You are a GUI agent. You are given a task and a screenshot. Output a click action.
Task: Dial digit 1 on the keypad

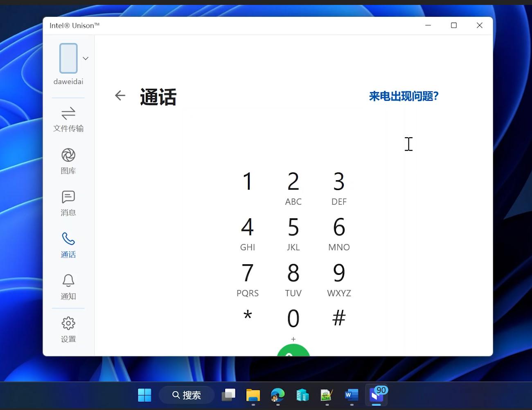coord(248,181)
